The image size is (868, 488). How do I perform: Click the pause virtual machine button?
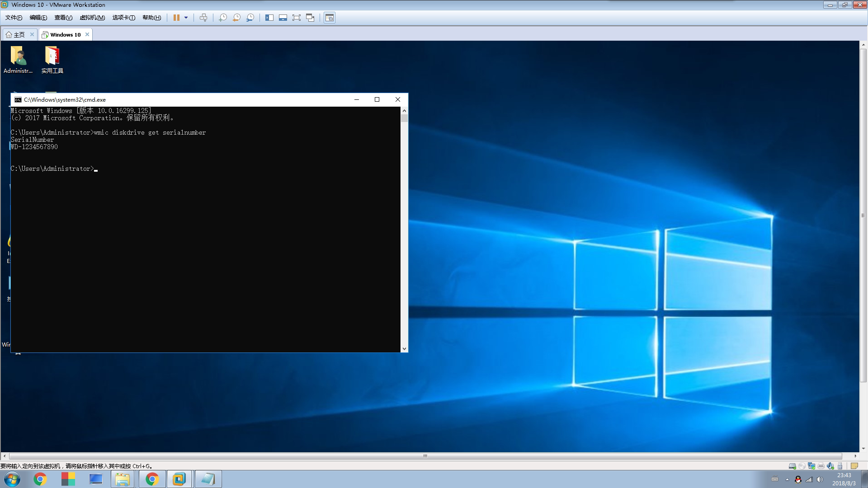[x=176, y=18]
